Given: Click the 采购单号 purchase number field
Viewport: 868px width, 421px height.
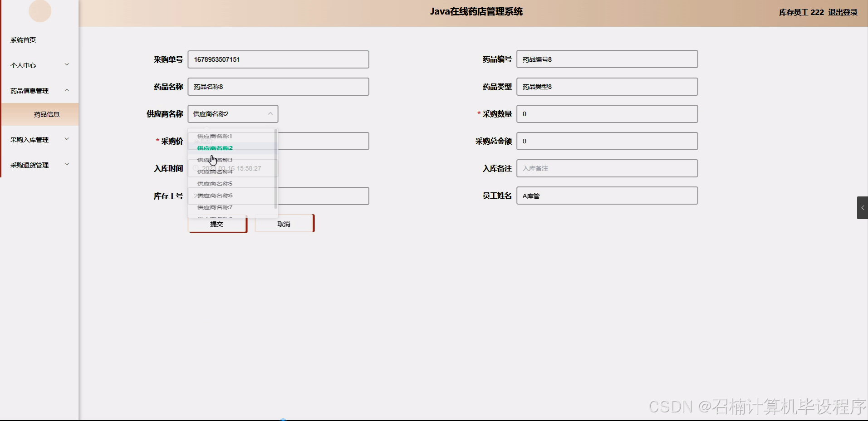Looking at the screenshot, I should pos(278,59).
